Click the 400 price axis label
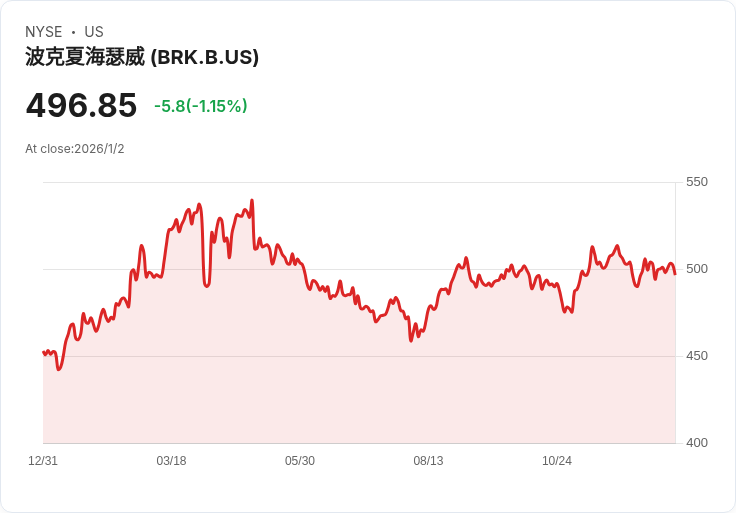This screenshot has width=736, height=513. tap(696, 443)
